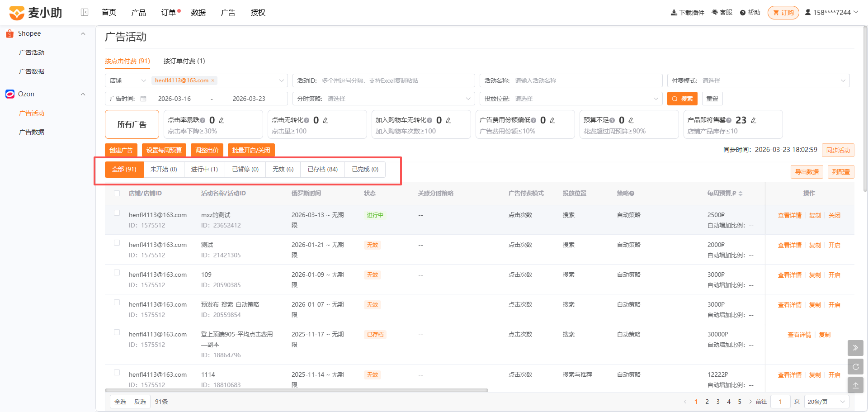The image size is (868, 412).
Task: Click the orange 搜索 button
Action: pos(682,99)
